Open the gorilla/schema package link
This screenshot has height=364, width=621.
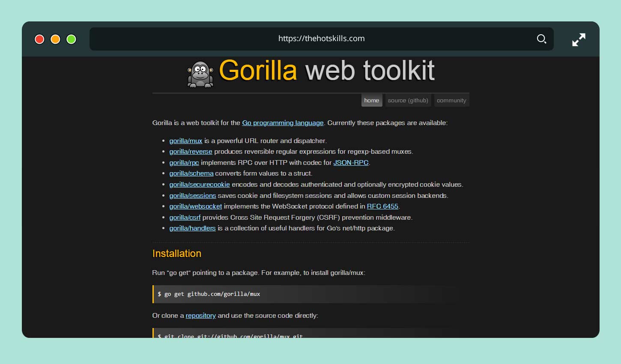tap(191, 173)
